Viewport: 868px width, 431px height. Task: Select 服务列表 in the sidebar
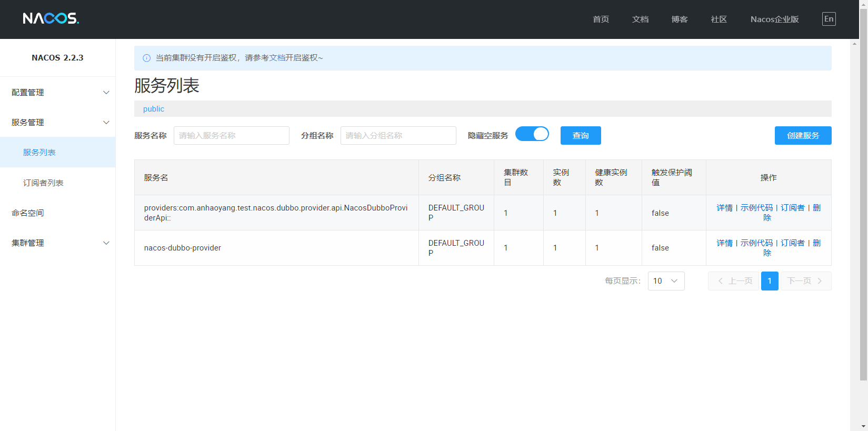point(58,153)
